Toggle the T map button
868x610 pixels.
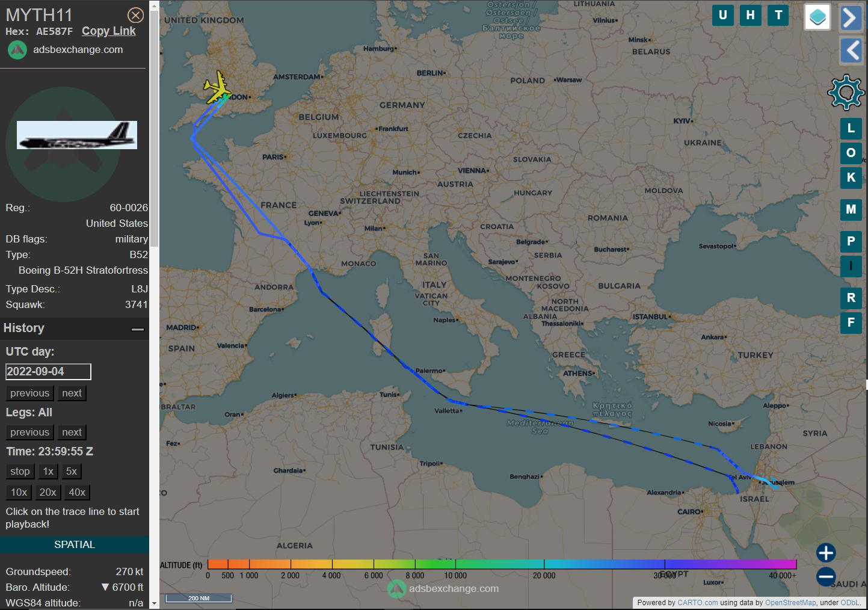point(778,15)
